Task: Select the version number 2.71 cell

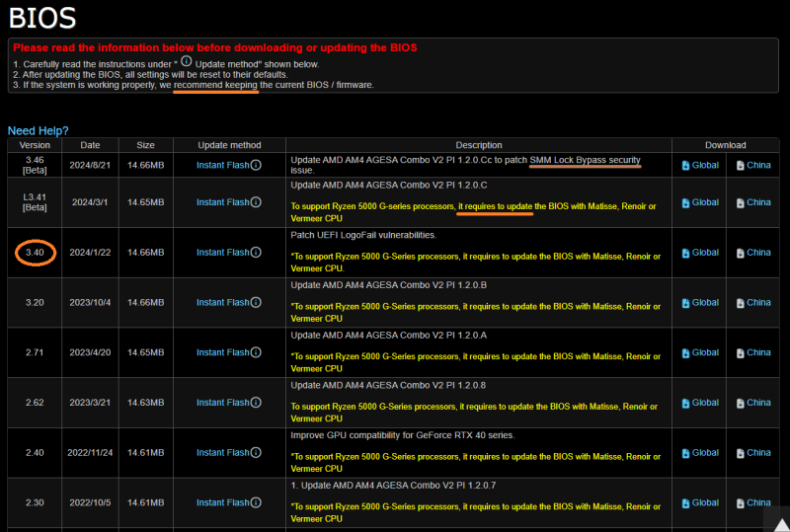Action: [x=35, y=352]
